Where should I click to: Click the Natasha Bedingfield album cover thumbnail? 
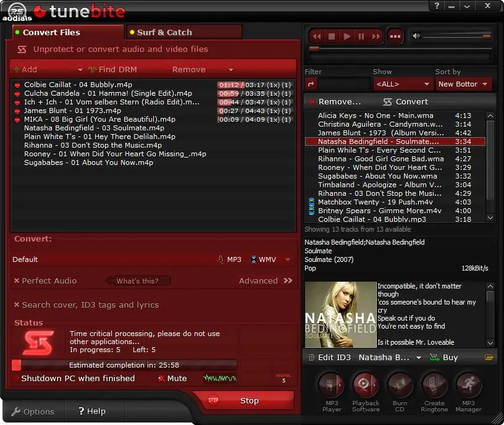[x=340, y=314]
